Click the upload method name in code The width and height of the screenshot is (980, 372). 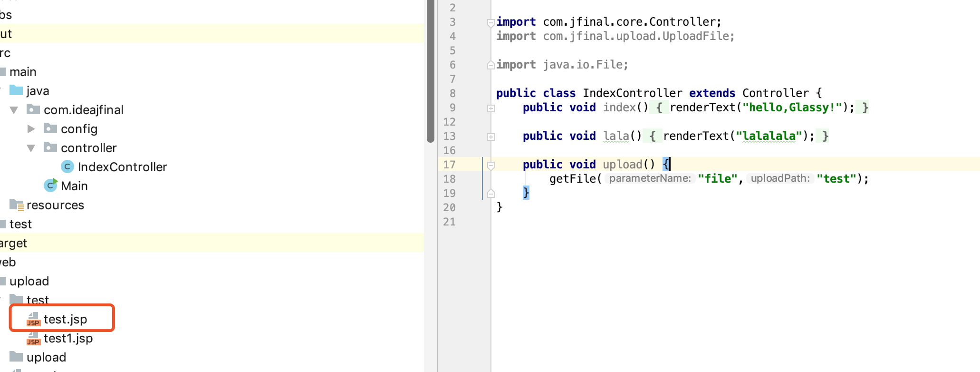pyautogui.click(x=623, y=165)
